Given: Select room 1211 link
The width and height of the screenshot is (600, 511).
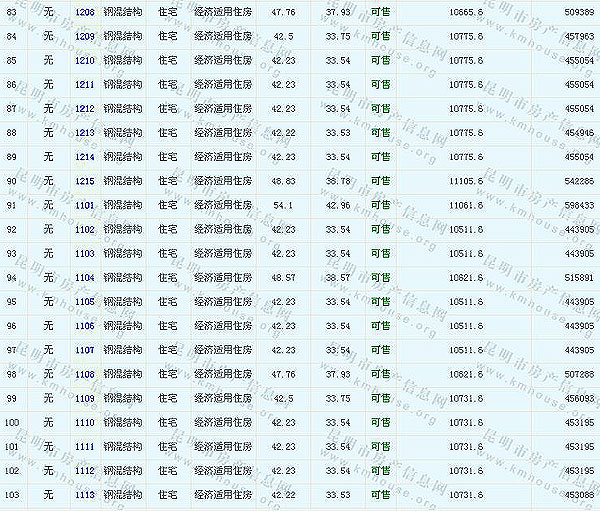Looking at the screenshot, I should 85,84.
